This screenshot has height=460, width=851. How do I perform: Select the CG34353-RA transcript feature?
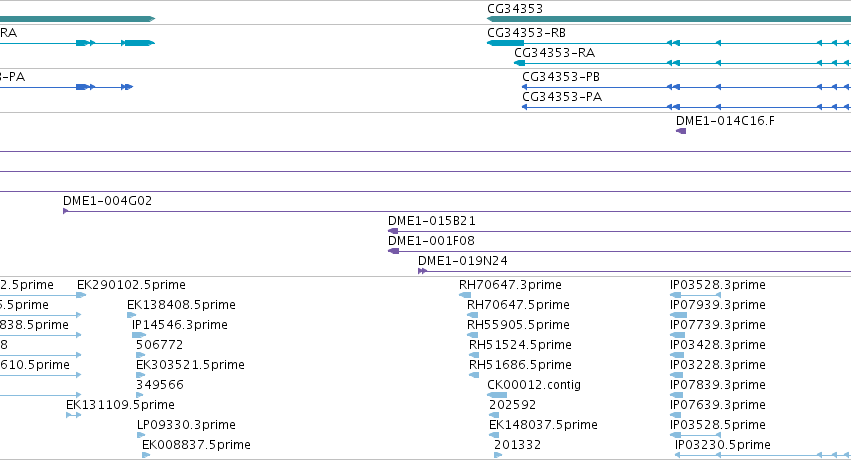click(x=682, y=63)
